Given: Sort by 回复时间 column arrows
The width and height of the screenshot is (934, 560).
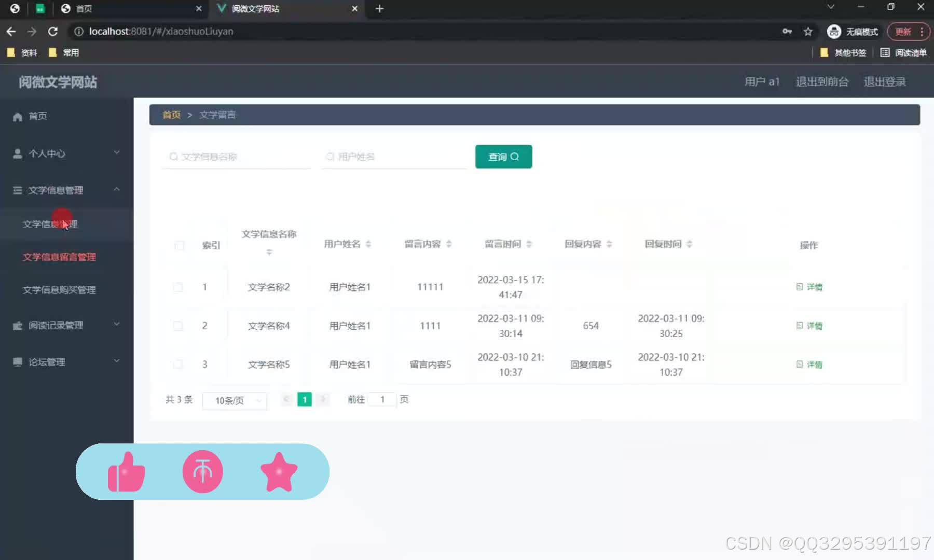Looking at the screenshot, I should coord(690,244).
